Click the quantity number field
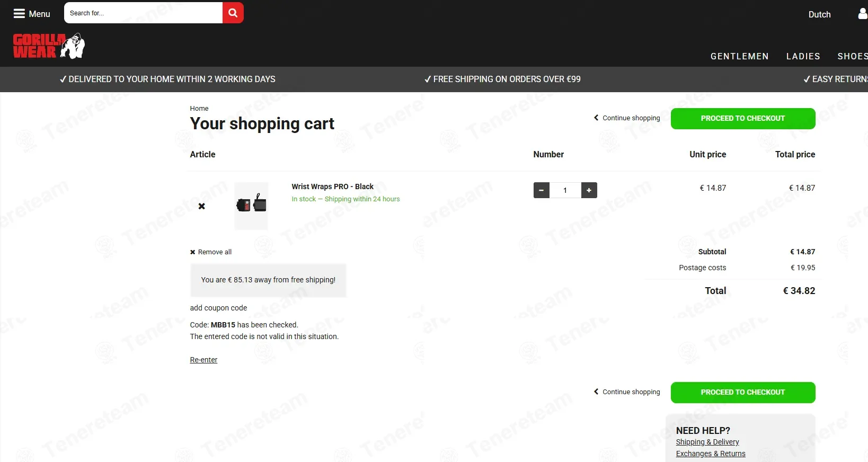The width and height of the screenshot is (868, 462). [x=565, y=190]
